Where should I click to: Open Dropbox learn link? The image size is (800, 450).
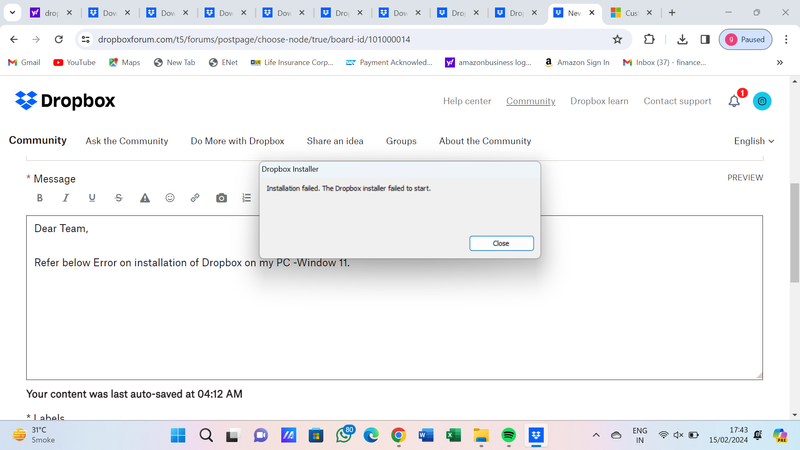[x=599, y=101]
